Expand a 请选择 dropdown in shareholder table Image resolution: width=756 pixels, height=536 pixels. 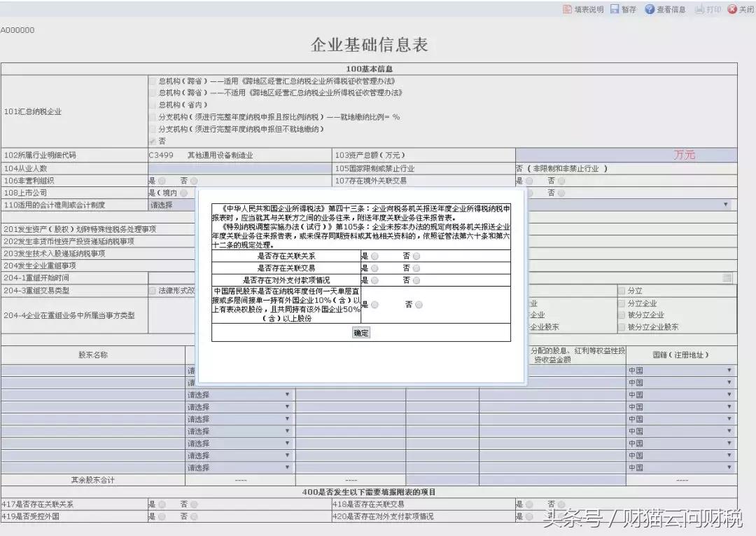coord(288,394)
